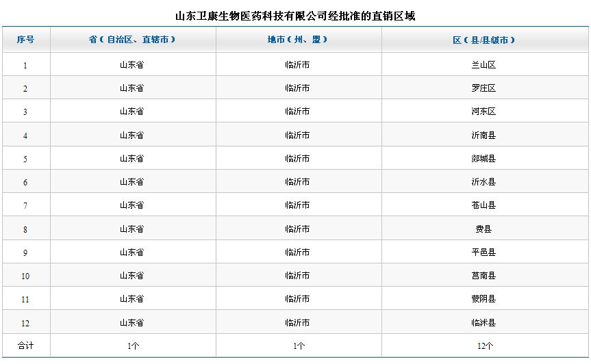
Task: Click serial number 11 in 蒙阴县 row
Action: (25, 300)
